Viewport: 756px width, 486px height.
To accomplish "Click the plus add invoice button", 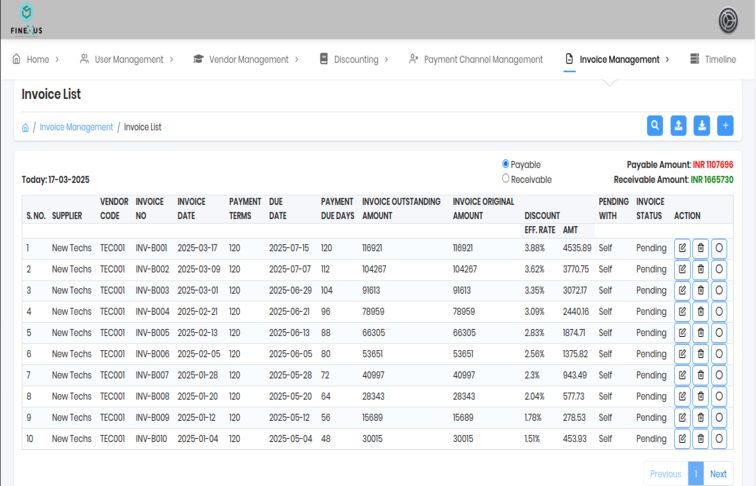I will (x=725, y=126).
